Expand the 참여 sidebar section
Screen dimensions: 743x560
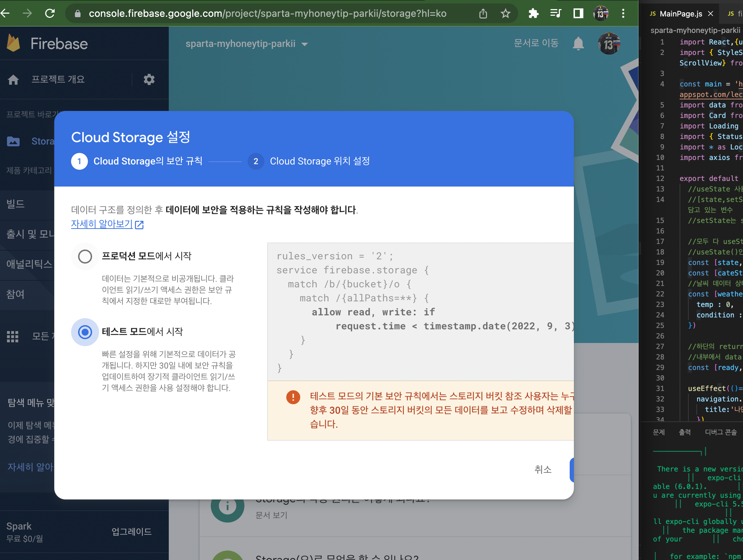click(27, 294)
